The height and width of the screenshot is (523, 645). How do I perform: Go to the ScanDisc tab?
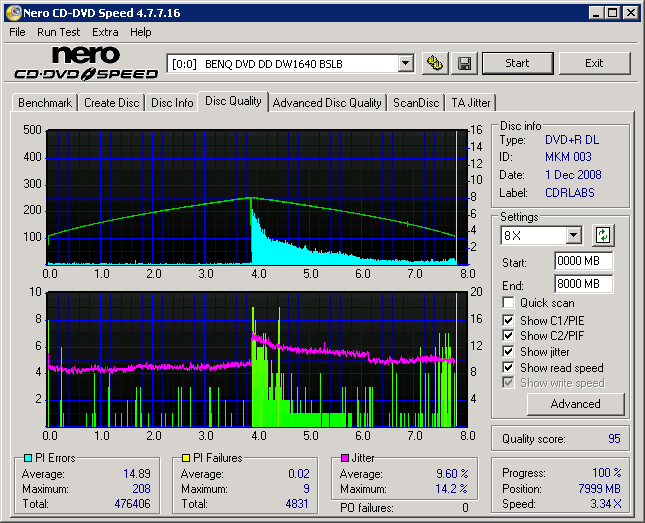(x=416, y=103)
